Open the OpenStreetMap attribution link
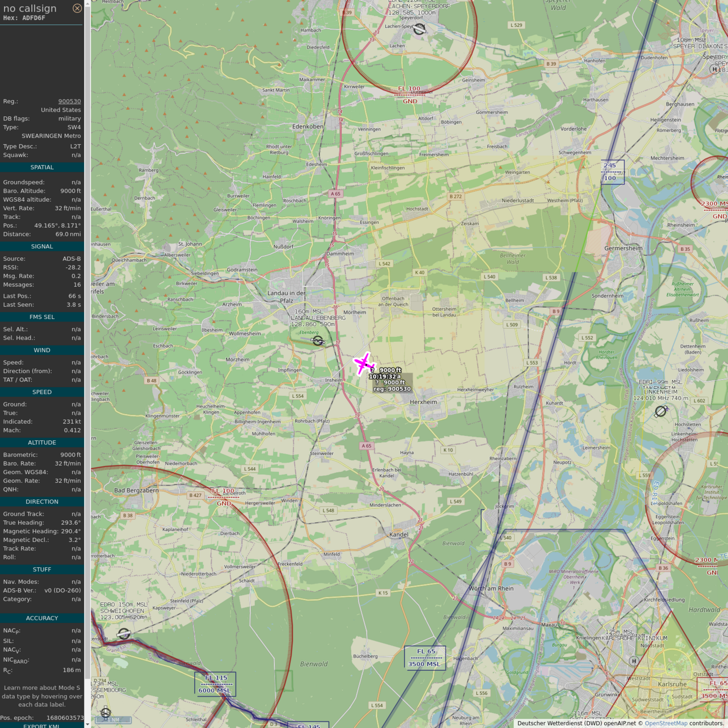Screen dimensions: 728x728 (666, 723)
